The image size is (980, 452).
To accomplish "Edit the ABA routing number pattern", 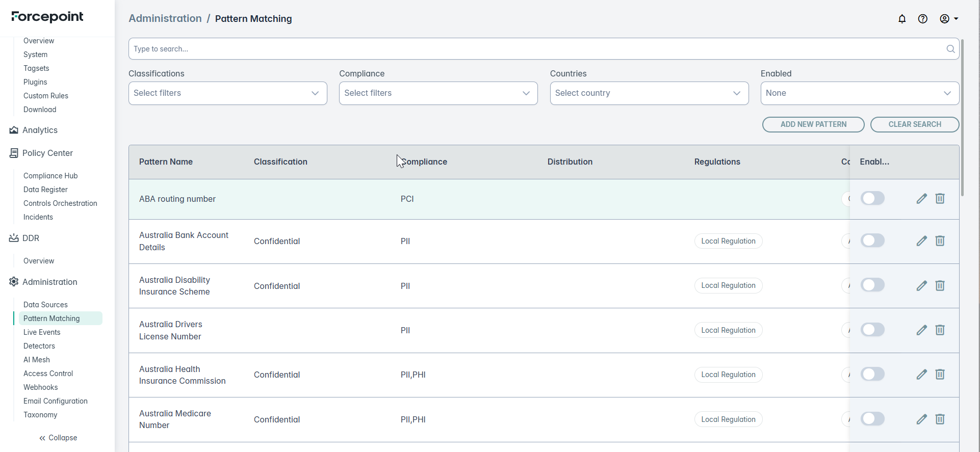I will tap(921, 199).
